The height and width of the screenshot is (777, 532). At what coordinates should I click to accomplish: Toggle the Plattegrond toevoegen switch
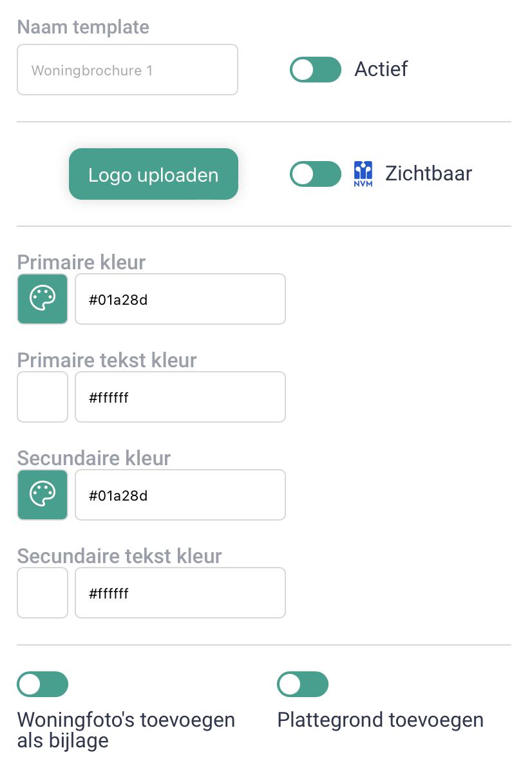[303, 684]
